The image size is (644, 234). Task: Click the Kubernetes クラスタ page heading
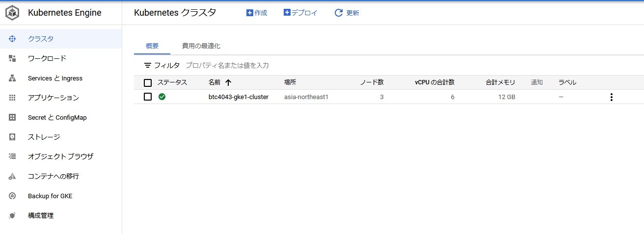click(175, 13)
